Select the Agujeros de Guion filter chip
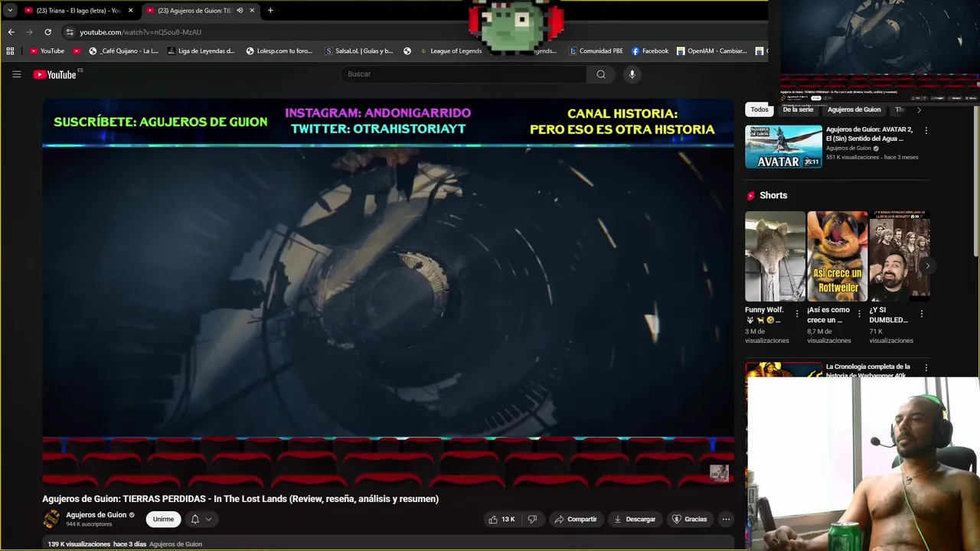The height and width of the screenshot is (551, 980). (x=854, y=109)
